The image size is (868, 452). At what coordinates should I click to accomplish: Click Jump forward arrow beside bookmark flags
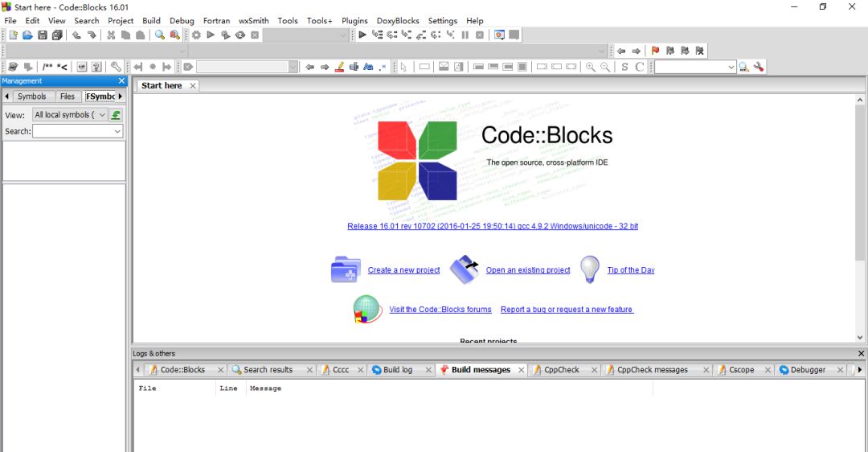[x=636, y=51]
